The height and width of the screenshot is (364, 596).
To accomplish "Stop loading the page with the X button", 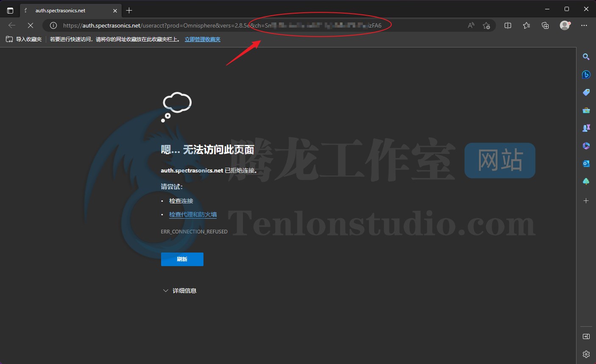I will (x=31, y=25).
